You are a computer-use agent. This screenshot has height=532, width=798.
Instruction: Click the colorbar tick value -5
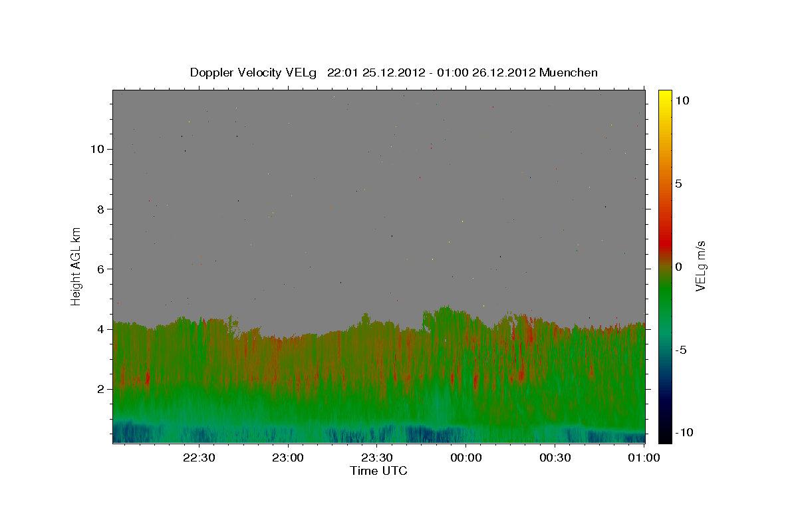[x=681, y=350]
